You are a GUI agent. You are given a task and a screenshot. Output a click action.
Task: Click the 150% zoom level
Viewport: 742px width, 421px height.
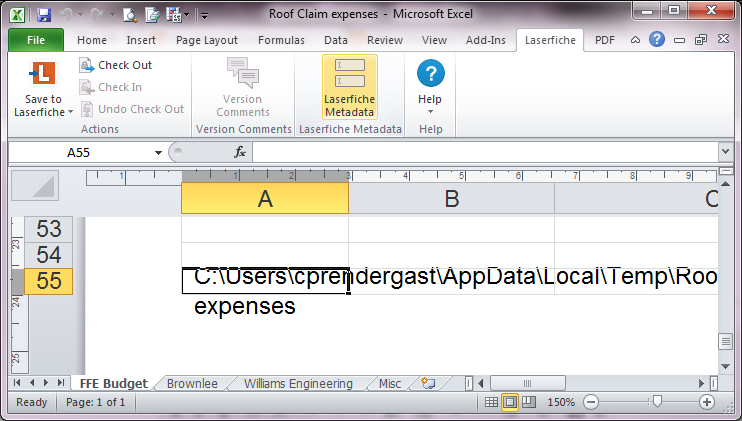[561, 402]
